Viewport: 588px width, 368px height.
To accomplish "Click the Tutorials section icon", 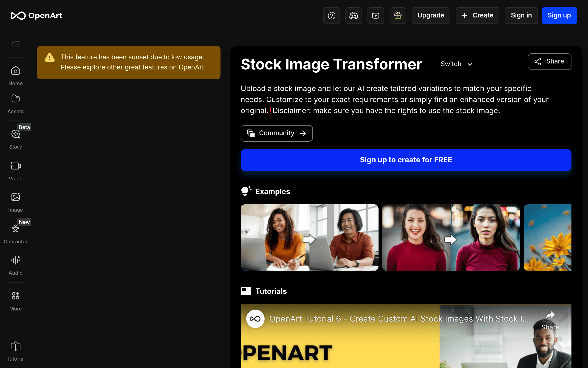I will point(246,291).
